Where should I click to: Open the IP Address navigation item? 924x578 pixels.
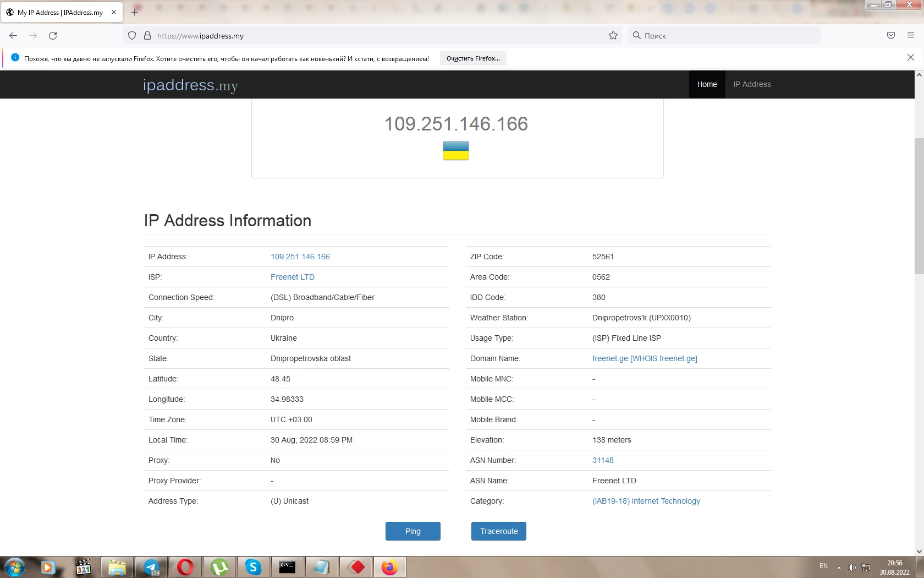pyautogui.click(x=752, y=84)
